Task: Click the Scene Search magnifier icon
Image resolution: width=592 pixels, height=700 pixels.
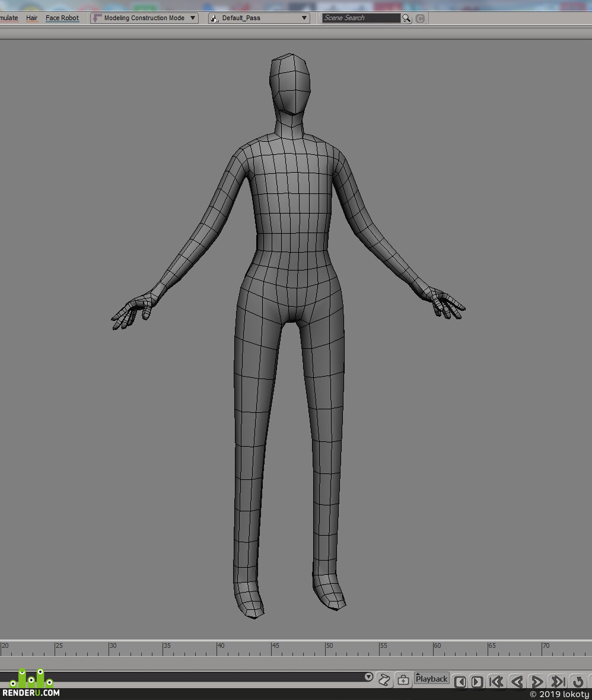Action: coord(406,18)
